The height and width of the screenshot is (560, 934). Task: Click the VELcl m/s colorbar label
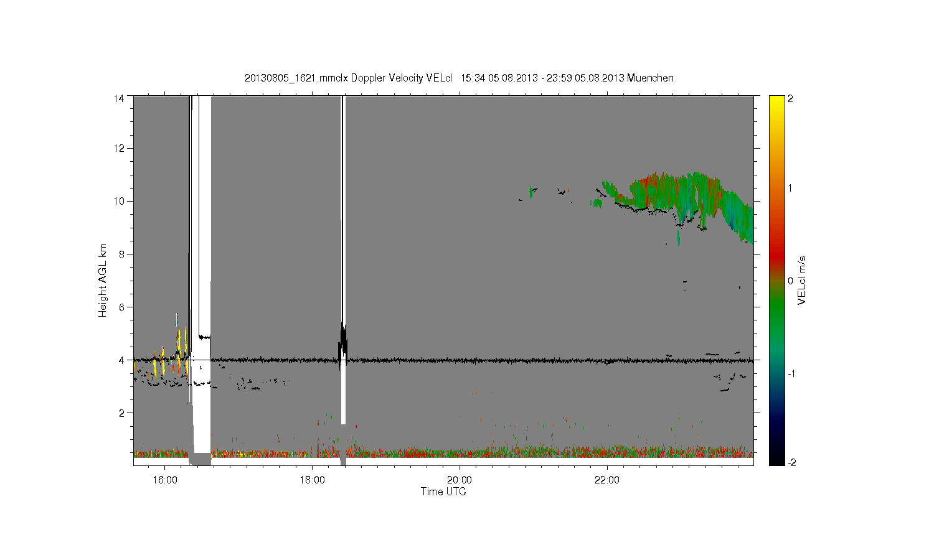[802, 280]
